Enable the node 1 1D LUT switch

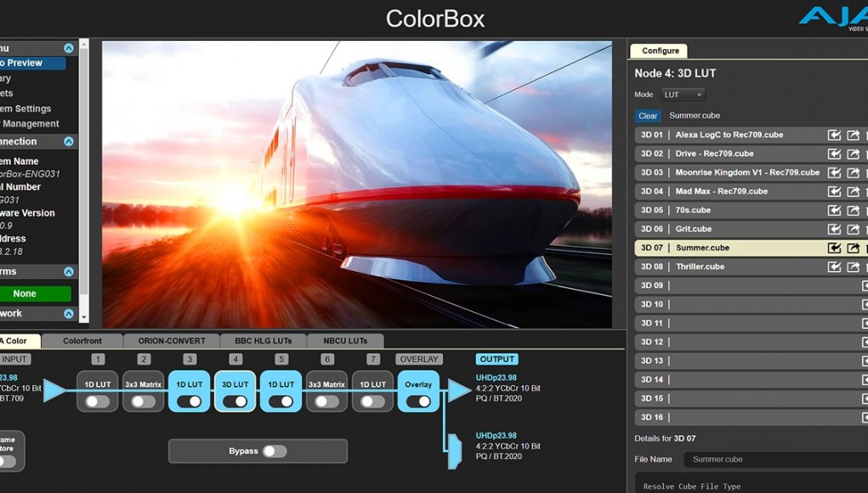98,402
